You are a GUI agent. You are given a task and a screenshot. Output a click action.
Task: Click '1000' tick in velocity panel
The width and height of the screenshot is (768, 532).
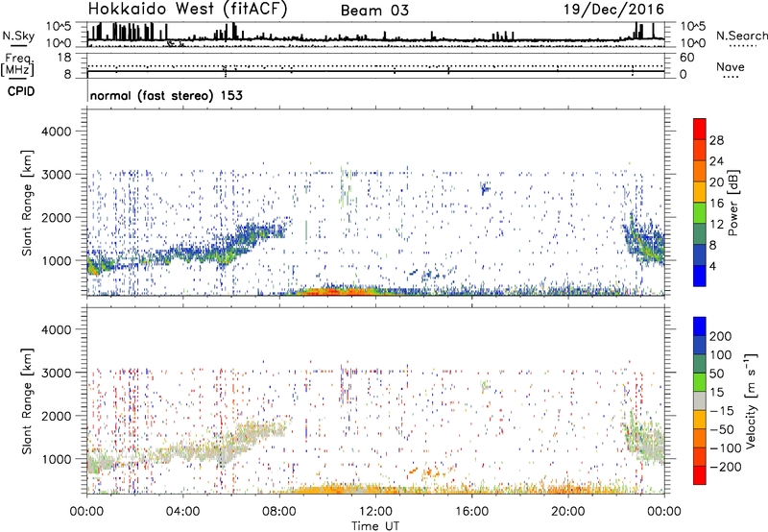coord(57,459)
